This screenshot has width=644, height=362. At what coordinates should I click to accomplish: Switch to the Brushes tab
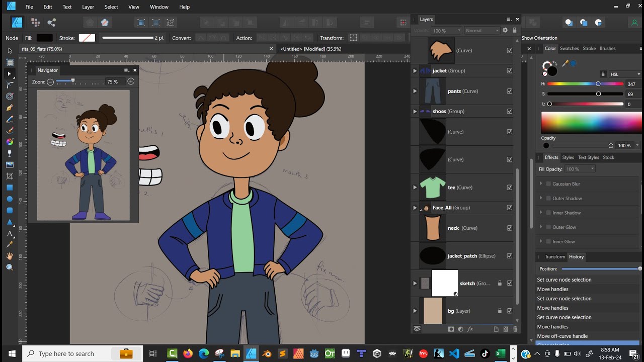tap(607, 48)
